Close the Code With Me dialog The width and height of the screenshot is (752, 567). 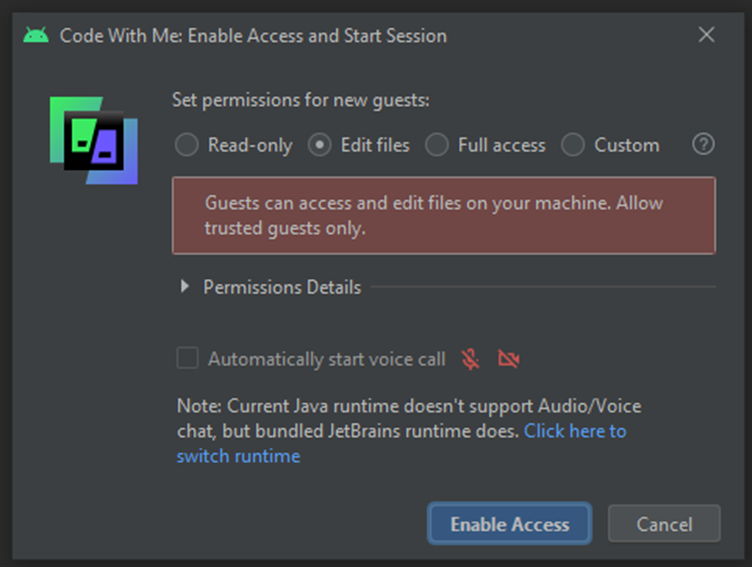(706, 35)
